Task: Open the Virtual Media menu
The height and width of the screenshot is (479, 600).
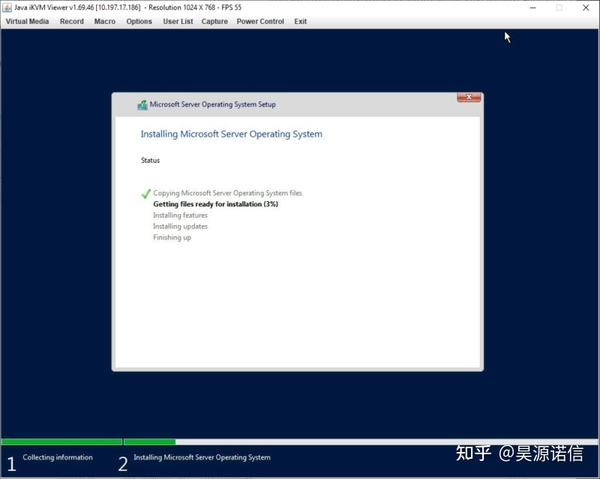Action: tap(27, 21)
